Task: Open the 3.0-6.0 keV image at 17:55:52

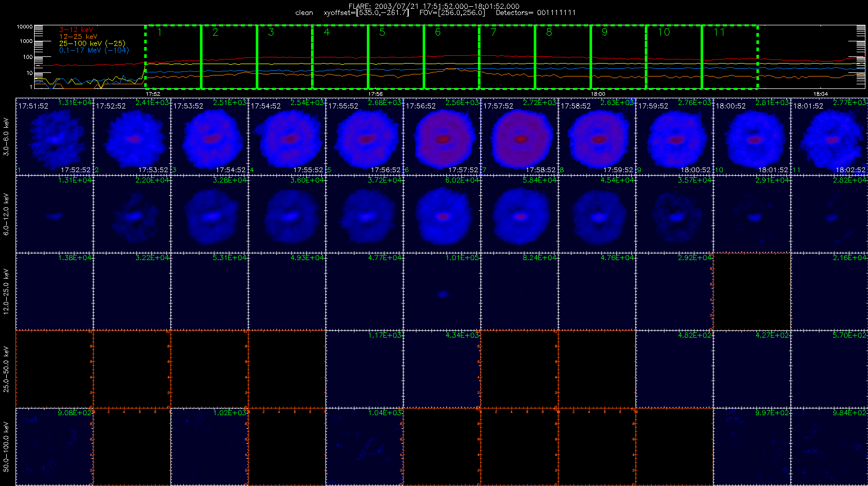Action: 364,136
